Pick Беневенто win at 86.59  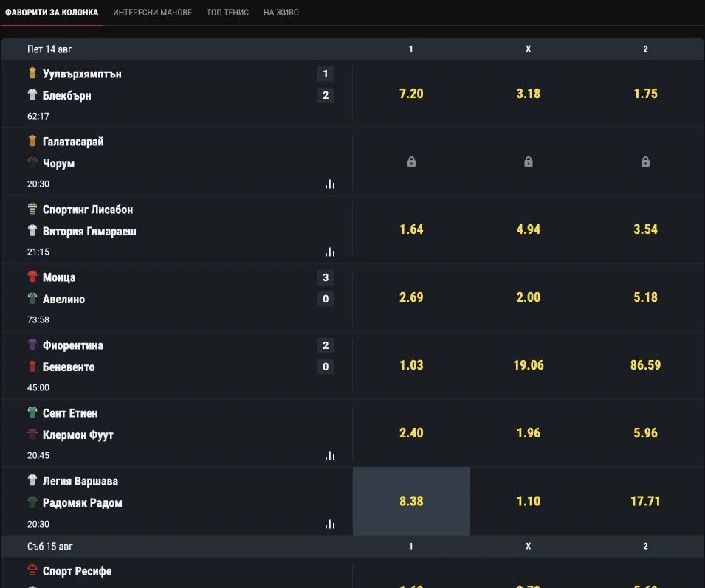[645, 365]
